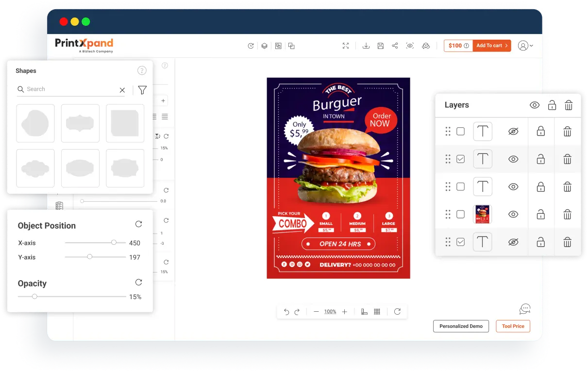This screenshot has height=372, width=588.
Task: Click the filter funnel in Shapes panel
Action: tap(142, 90)
